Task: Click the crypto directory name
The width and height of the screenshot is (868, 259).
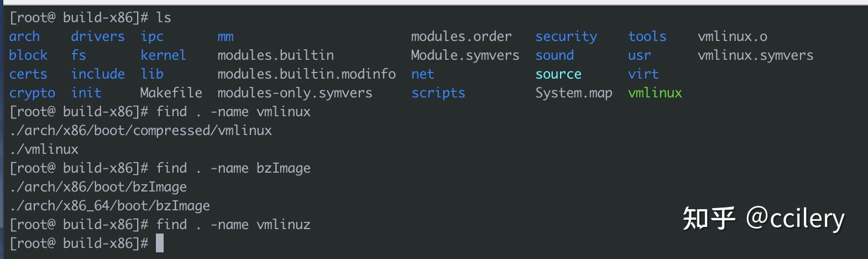Action: tap(32, 93)
